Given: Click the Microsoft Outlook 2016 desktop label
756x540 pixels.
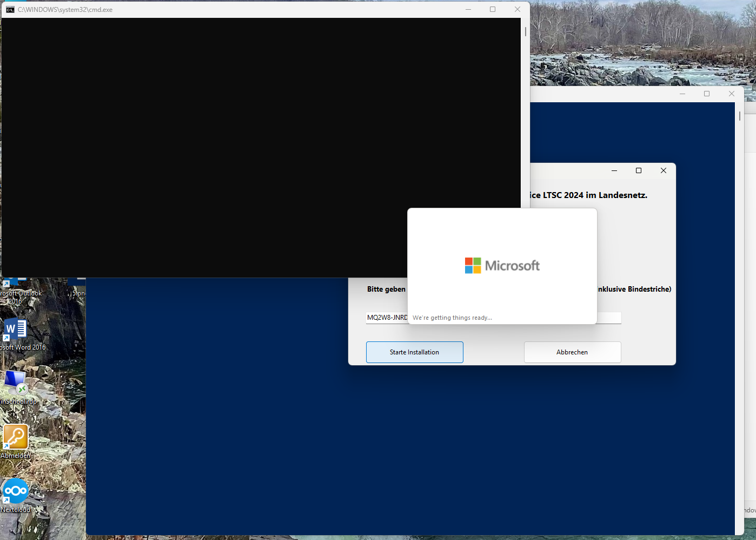Looking at the screenshot, I should 21,297.
